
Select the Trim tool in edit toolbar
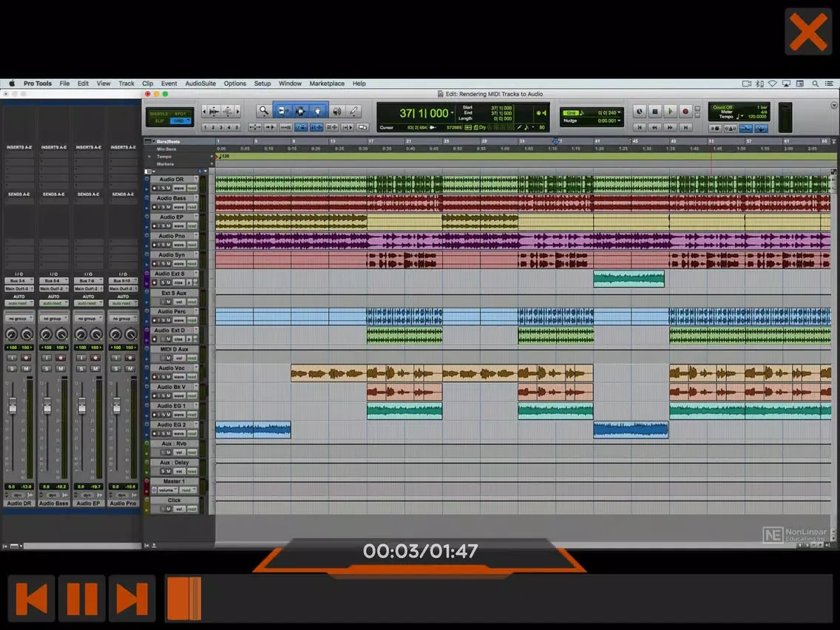coord(282,111)
